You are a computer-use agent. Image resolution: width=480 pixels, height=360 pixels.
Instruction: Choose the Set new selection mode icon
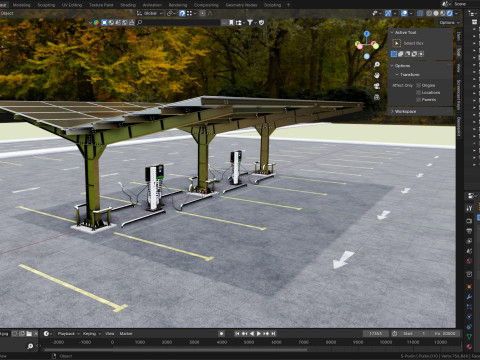pyautogui.click(x=394, y=54)
